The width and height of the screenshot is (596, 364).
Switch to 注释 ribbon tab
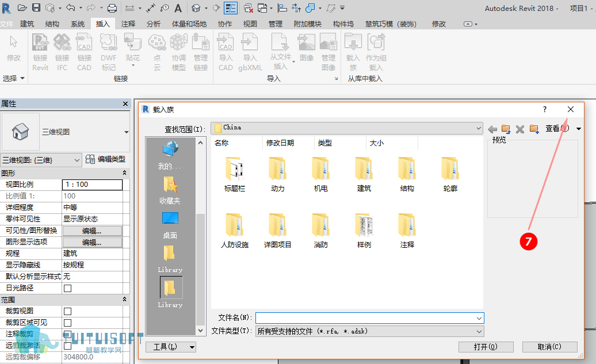tap(128, 24)
